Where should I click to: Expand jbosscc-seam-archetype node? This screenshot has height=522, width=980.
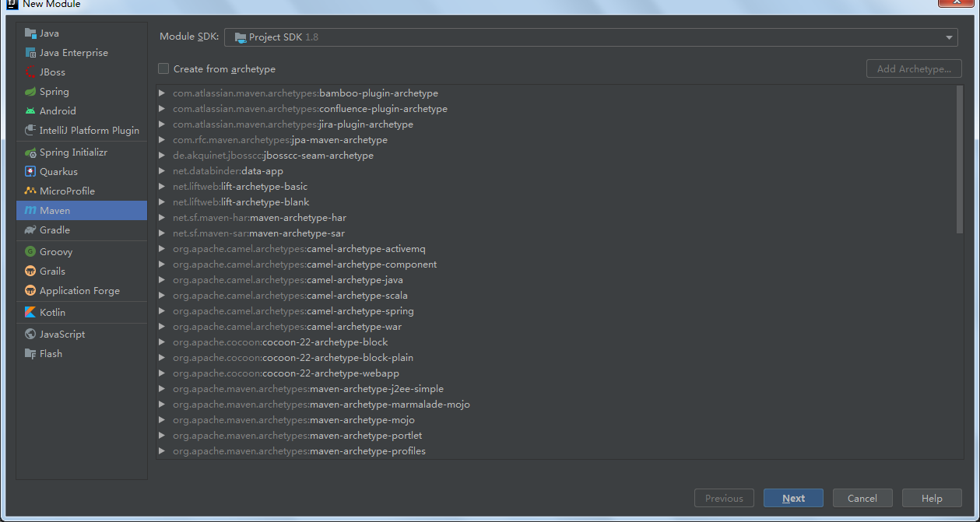[162, 156]
